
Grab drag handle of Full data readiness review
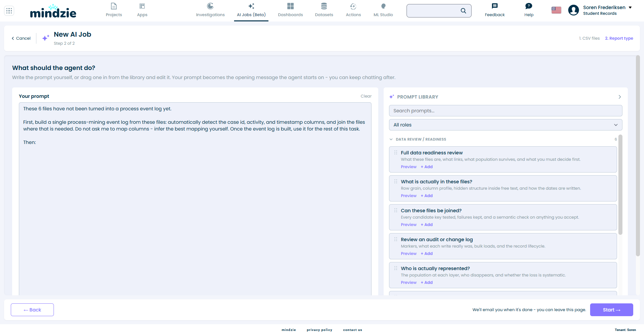coord(396,153)
